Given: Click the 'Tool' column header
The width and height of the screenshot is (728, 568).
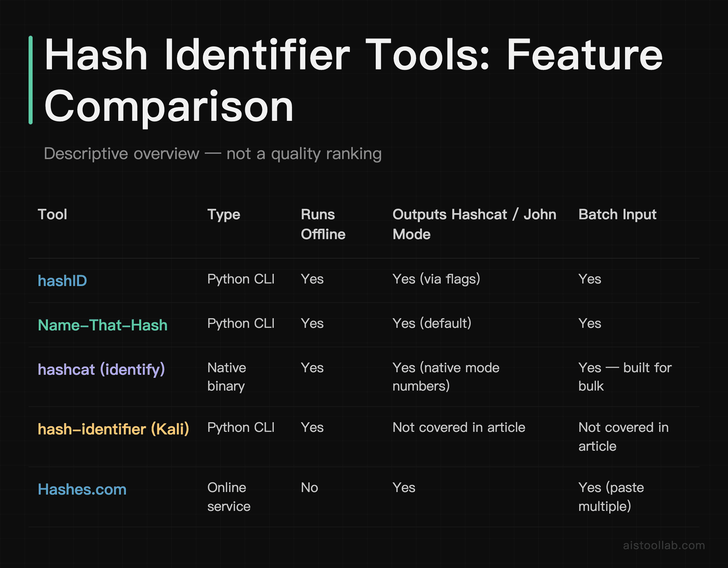Looking at the screenshot, I should pyautogui.click(x=53, y=214).
